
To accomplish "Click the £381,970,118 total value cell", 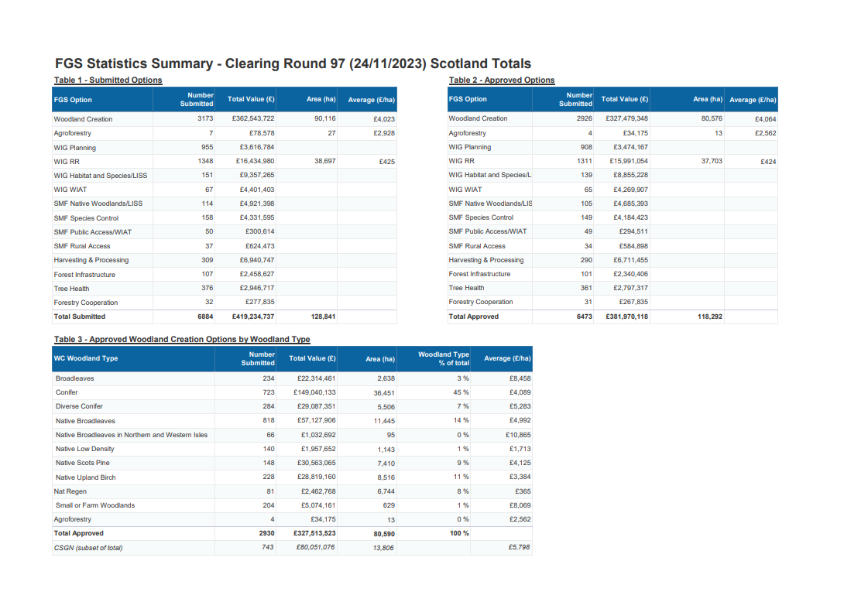I will pos(626,316).
